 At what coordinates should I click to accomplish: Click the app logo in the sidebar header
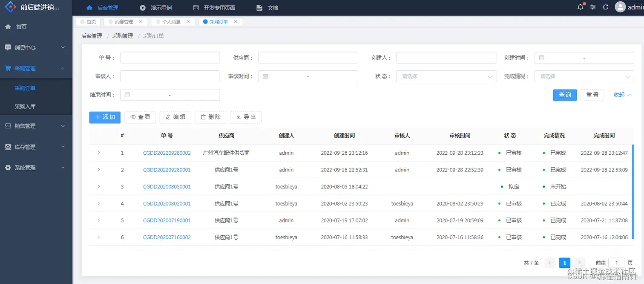coord(10,7)
